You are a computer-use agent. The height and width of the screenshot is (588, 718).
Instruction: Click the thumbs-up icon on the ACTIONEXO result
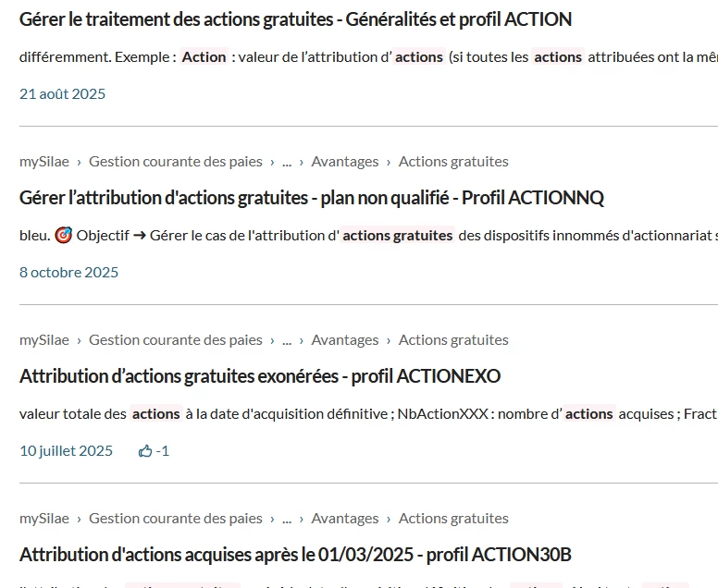145,451
